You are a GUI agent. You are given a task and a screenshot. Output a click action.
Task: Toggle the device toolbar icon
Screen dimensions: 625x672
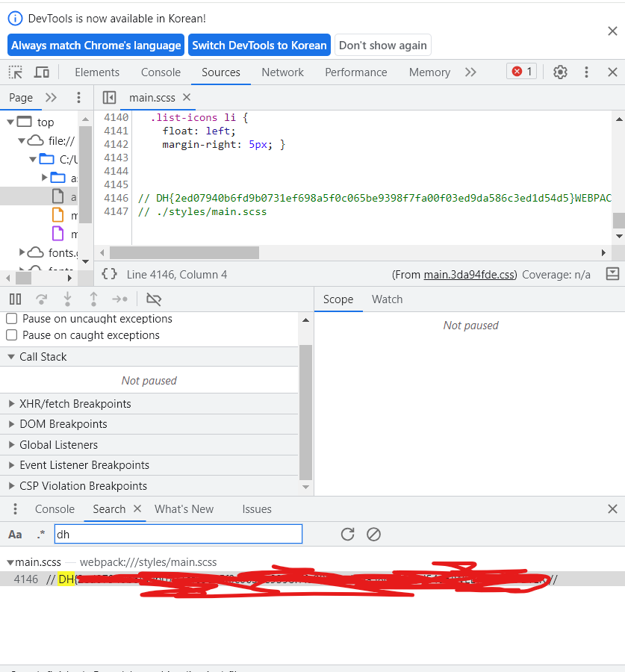click(42, 72)
